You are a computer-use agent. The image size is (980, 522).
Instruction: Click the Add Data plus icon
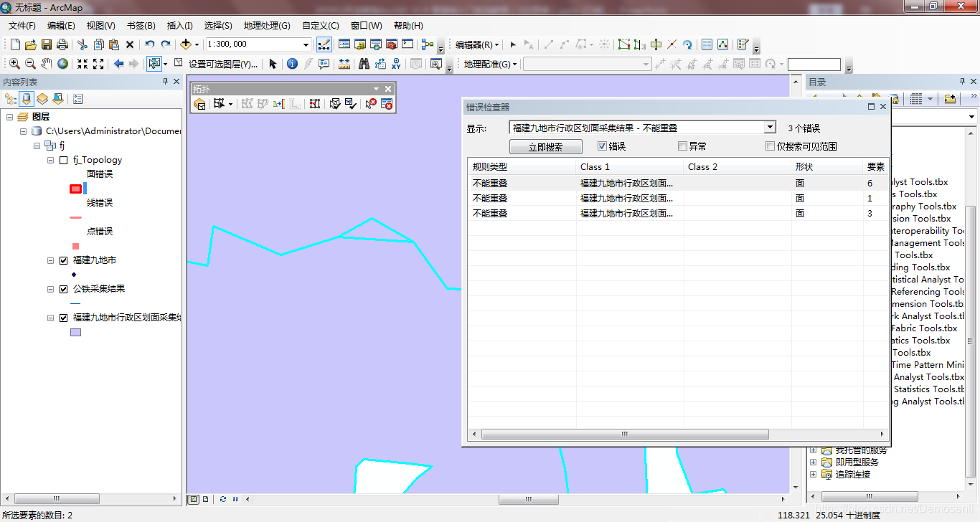point(187,44)
